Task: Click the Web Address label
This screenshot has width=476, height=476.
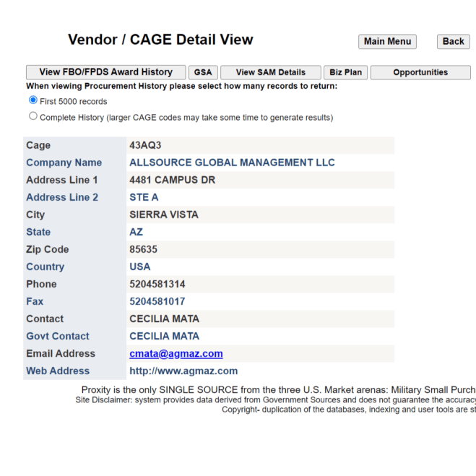Action: click(58, 371)
